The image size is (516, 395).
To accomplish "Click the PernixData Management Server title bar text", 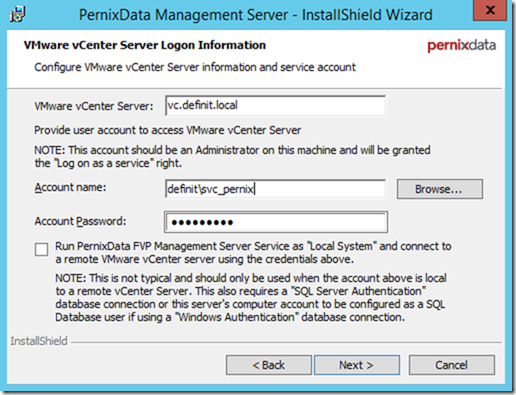I will coord(256,15).
